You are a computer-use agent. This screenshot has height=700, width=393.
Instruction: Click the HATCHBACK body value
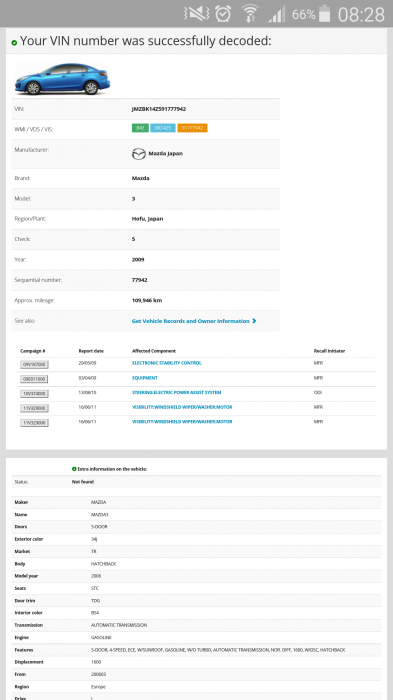click(x=104, y=564)
